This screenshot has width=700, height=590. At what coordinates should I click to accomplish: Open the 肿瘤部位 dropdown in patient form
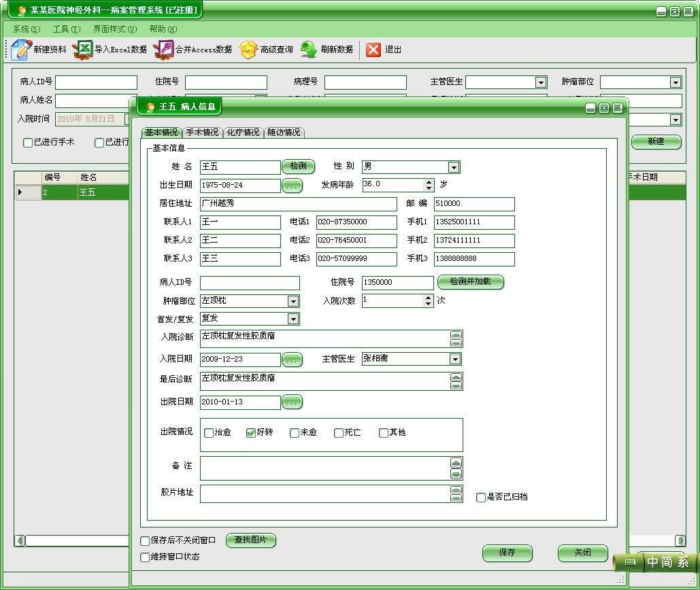[x=293, y=301]
